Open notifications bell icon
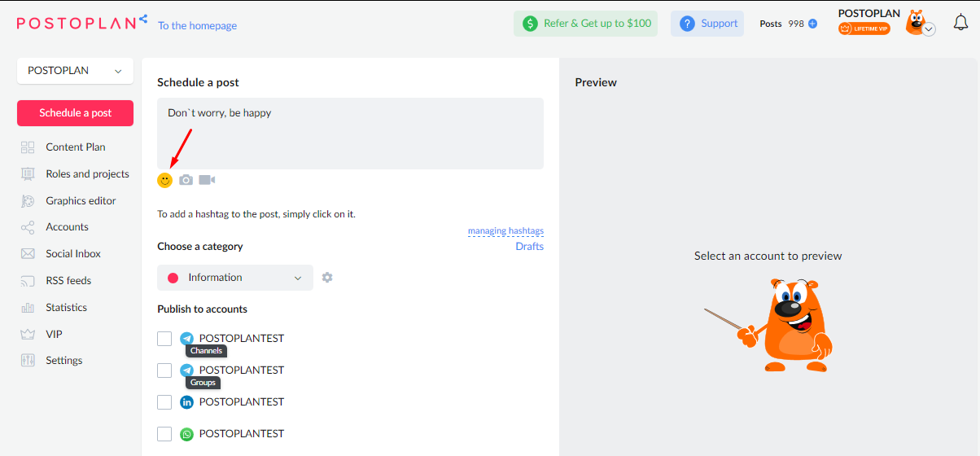Screen dimensions: 980x456 (x=960, y=23)
